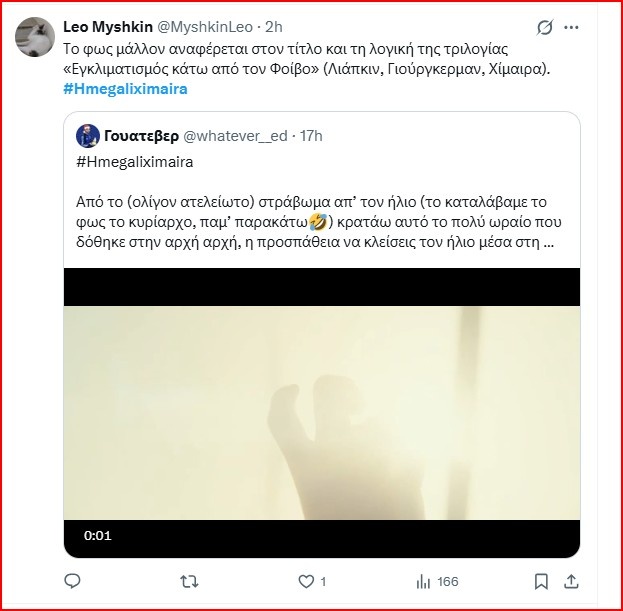Click the 166 views count
The height and width of the screenshot is (611, 623).
pos(447,580)
